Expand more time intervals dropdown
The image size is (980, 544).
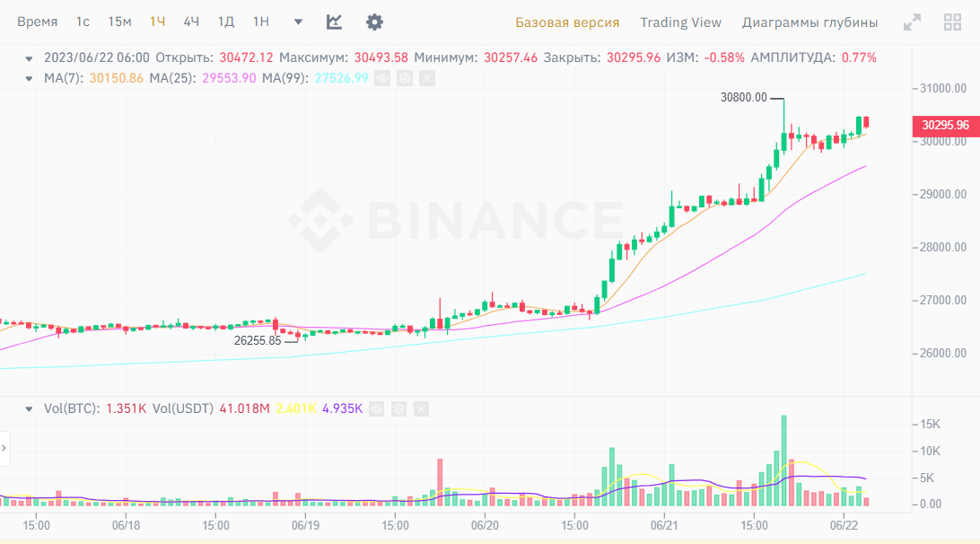click(x=298, y=22)
